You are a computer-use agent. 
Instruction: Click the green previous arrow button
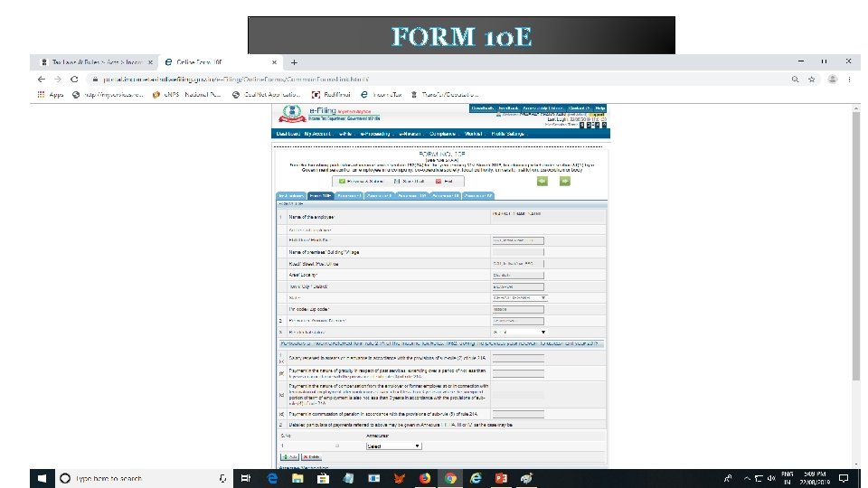(542, 181)
